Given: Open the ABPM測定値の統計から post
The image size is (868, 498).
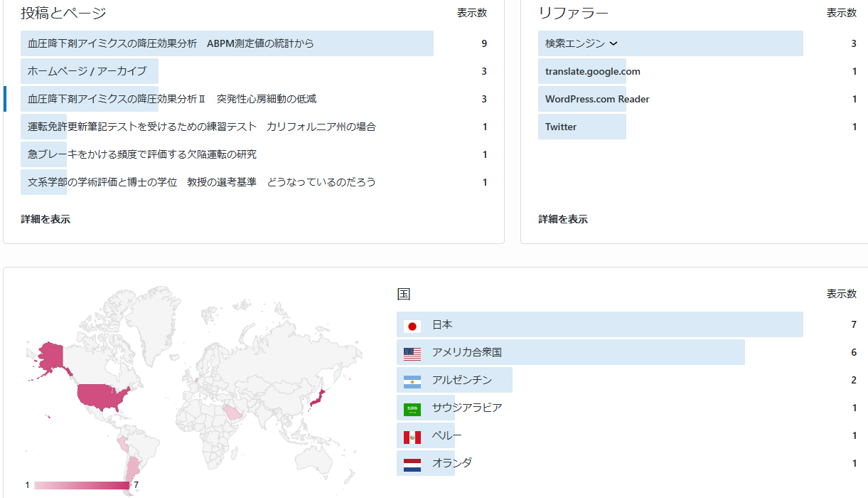Looking at the screenshot, I should 171,43.
